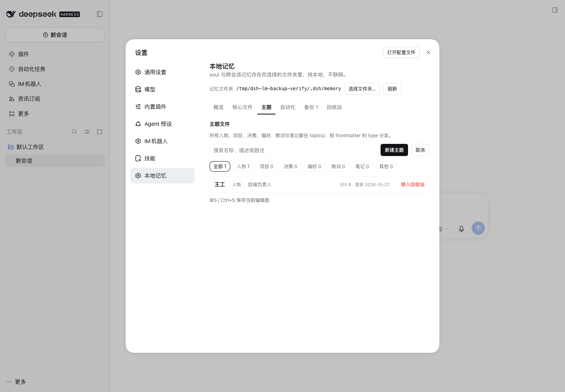Focus the topic search input field
This screenshot has width=565, height=392.
coord(293,150)
